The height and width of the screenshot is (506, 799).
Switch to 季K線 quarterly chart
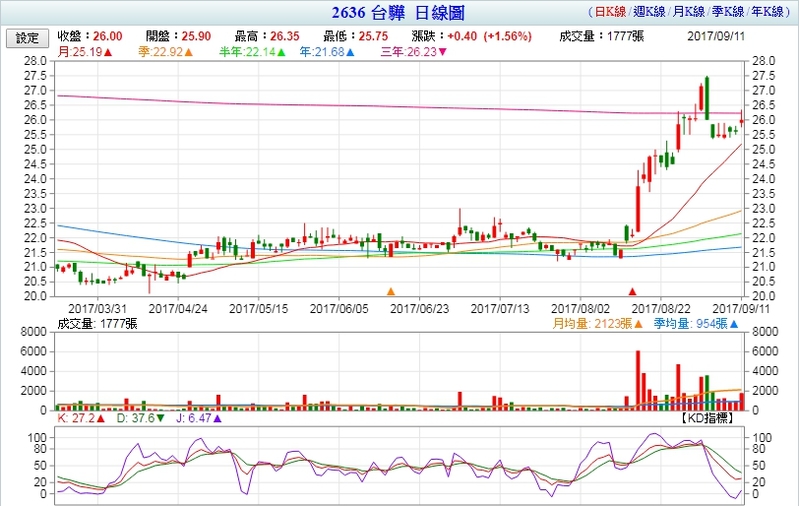(728, 12)
